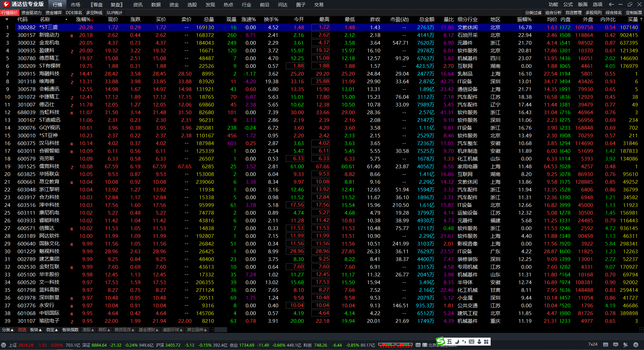Switch to the 行情 main tab
Image resolution: width=644 pixels, height=350 pixels.
point(57,5)
